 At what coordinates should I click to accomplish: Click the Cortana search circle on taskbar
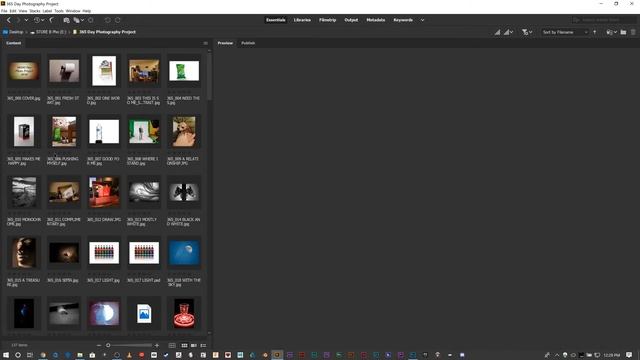point(18,355)
